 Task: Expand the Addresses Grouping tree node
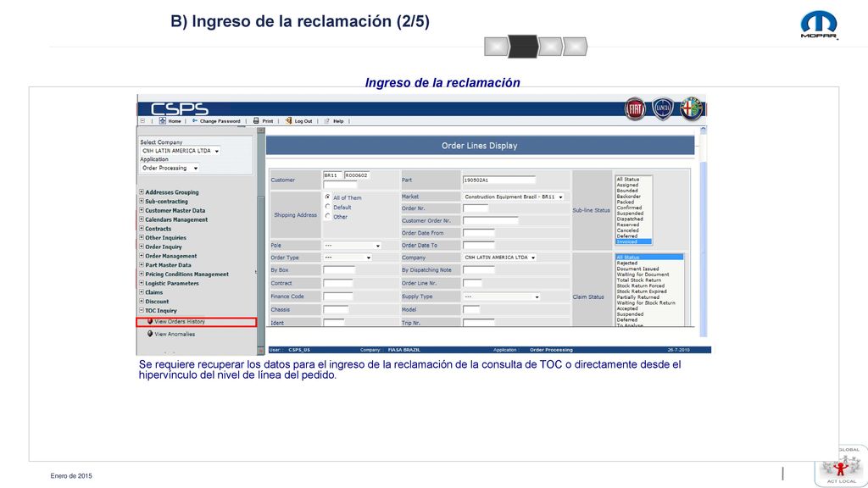pyautogui.click(x=142, y=192)
